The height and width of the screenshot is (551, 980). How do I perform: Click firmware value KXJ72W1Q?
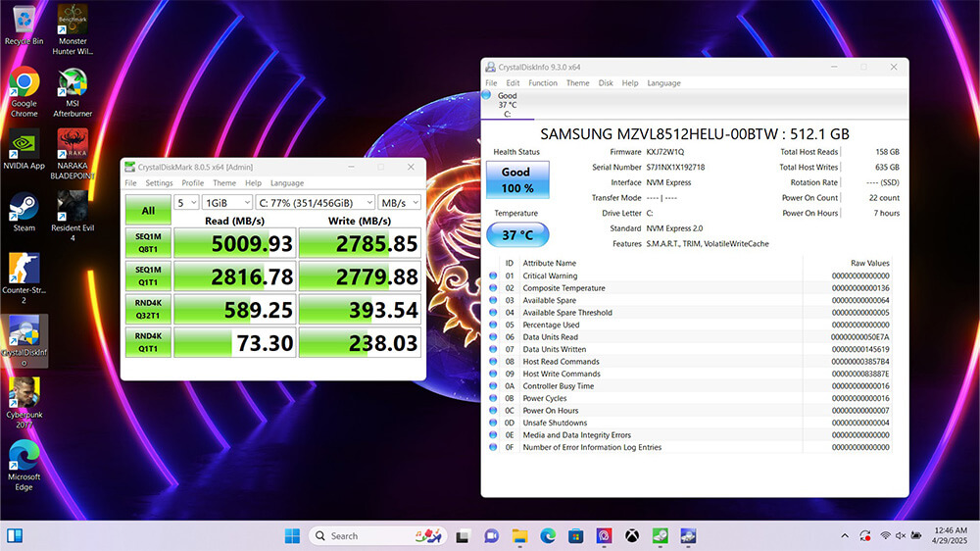[665, 152]
